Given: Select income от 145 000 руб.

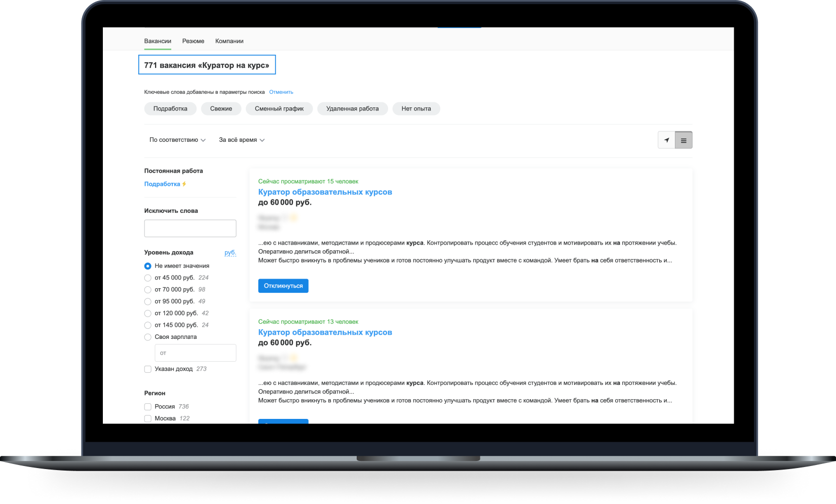Looking at the screenshot, I should tap(148, 325).
